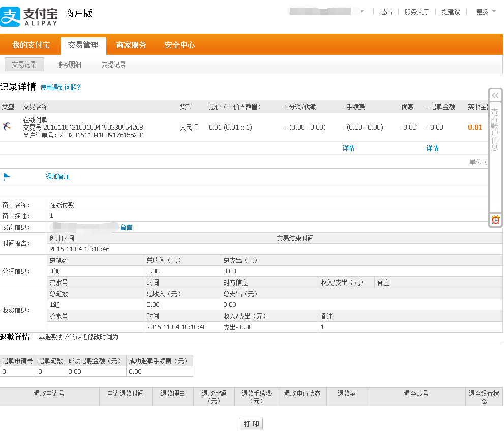Select the 账务明细 sub-tab
The image size is (504, 441).
69,65
